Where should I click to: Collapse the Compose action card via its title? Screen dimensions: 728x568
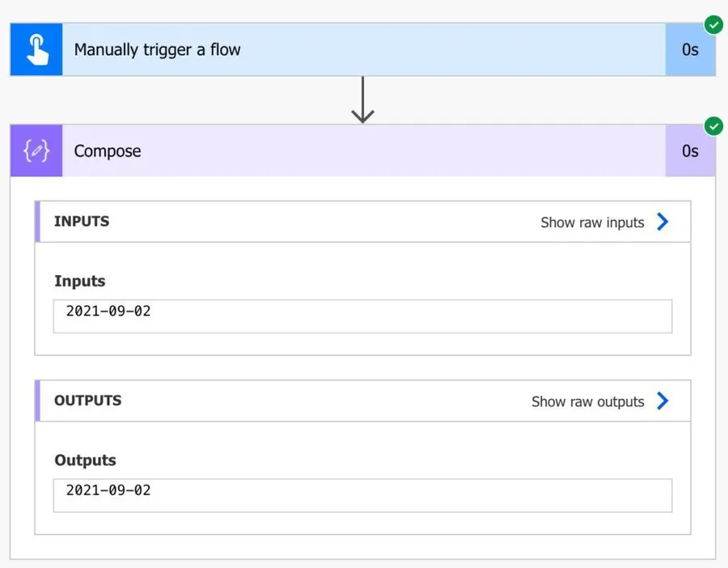coord(108,151)
